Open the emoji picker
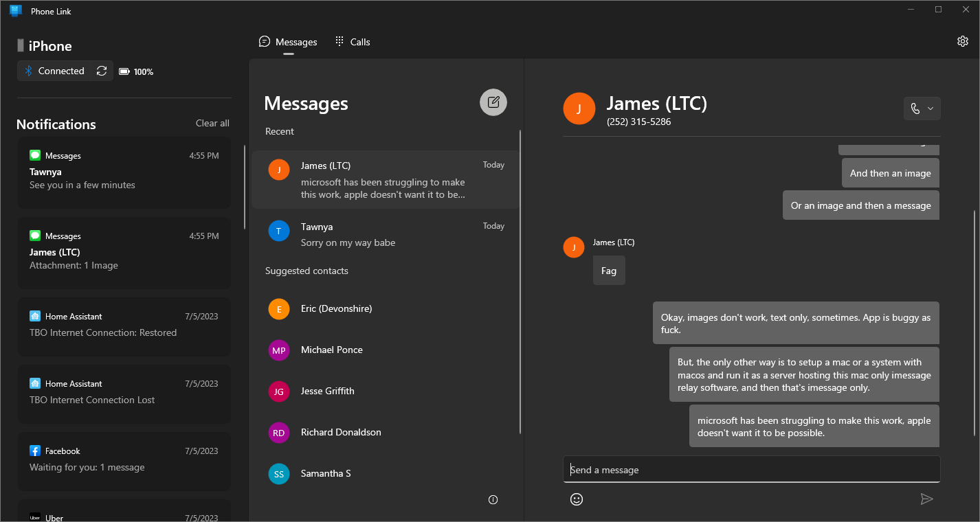 [577, 499]
